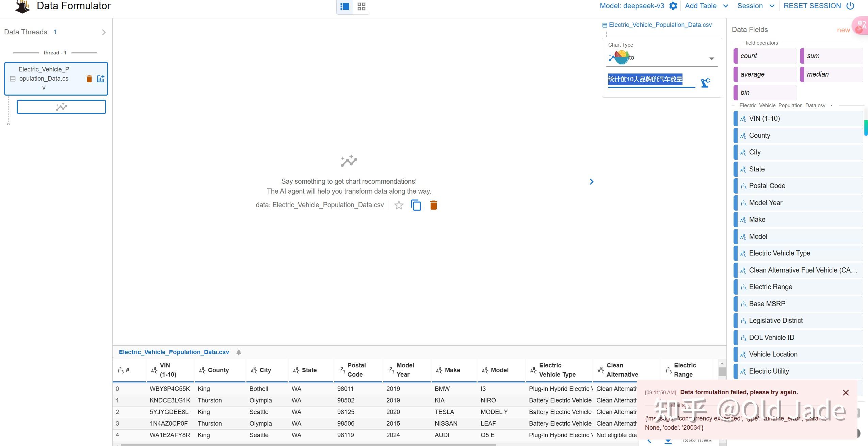Keep single-panel view by clicking its toggle
Image resolution: width=868 pixels, height=446 pixels.
pos(344,6)
